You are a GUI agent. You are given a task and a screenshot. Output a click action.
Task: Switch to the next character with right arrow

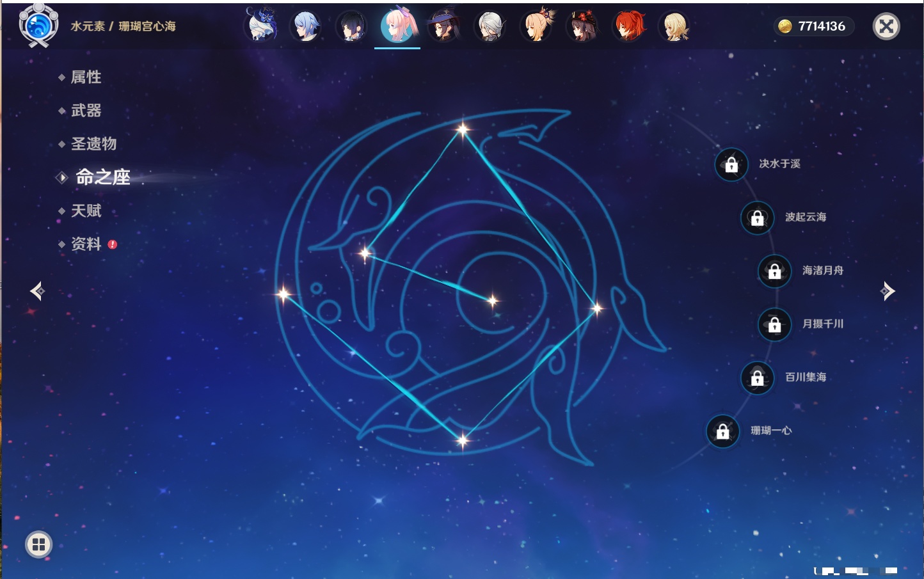tap(888, 291)
